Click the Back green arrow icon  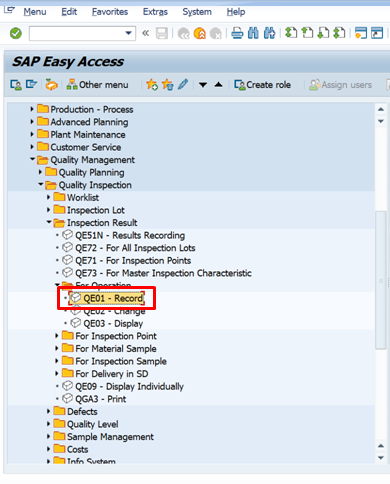pyautogui.click(x=183, y=34)
